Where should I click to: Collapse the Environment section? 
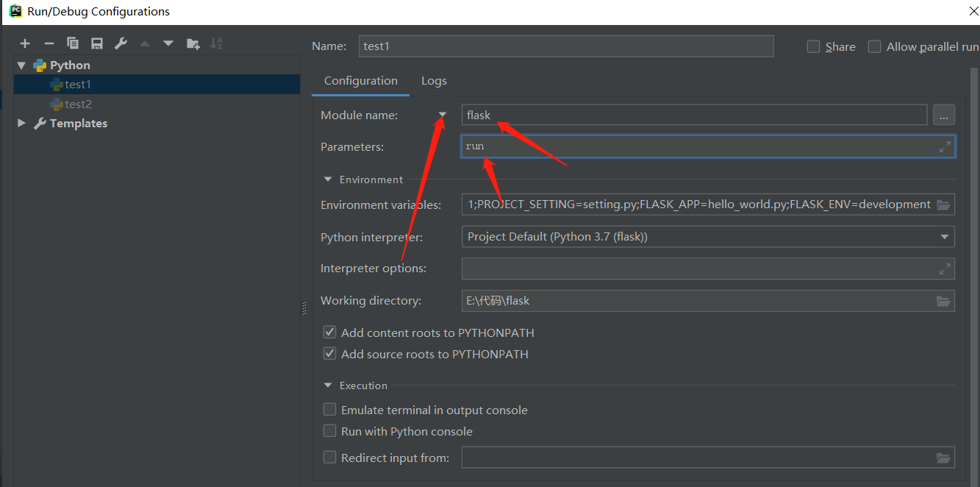(x=328, y=179)
